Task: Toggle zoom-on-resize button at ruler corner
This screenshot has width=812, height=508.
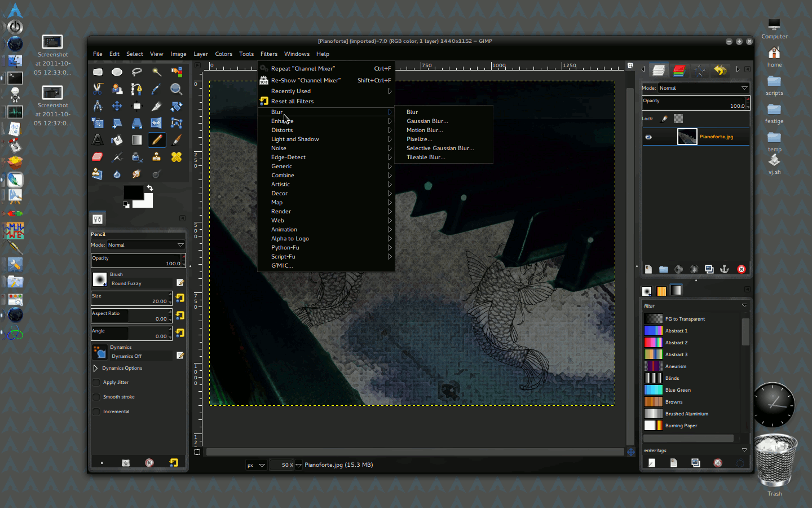Action: click(x=630, y=65)
